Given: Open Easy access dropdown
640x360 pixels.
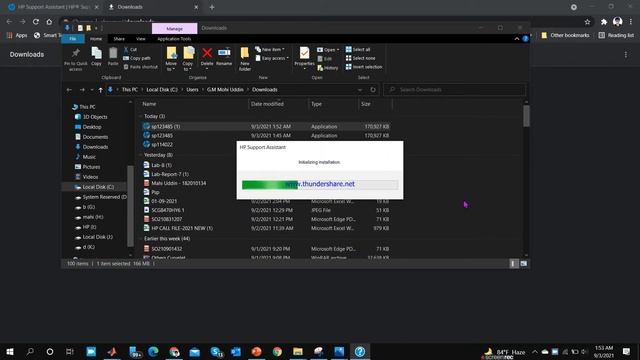Looking at the screenshot, I should [272, 58].
